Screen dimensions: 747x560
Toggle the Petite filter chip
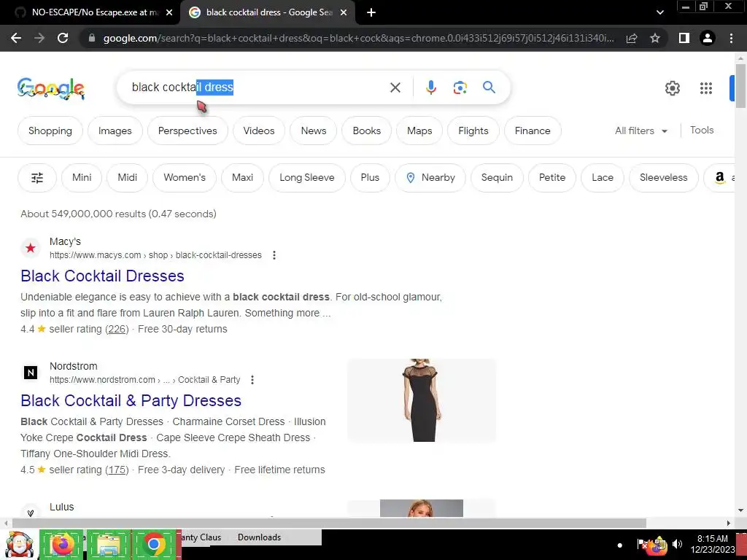pos(552,178)
